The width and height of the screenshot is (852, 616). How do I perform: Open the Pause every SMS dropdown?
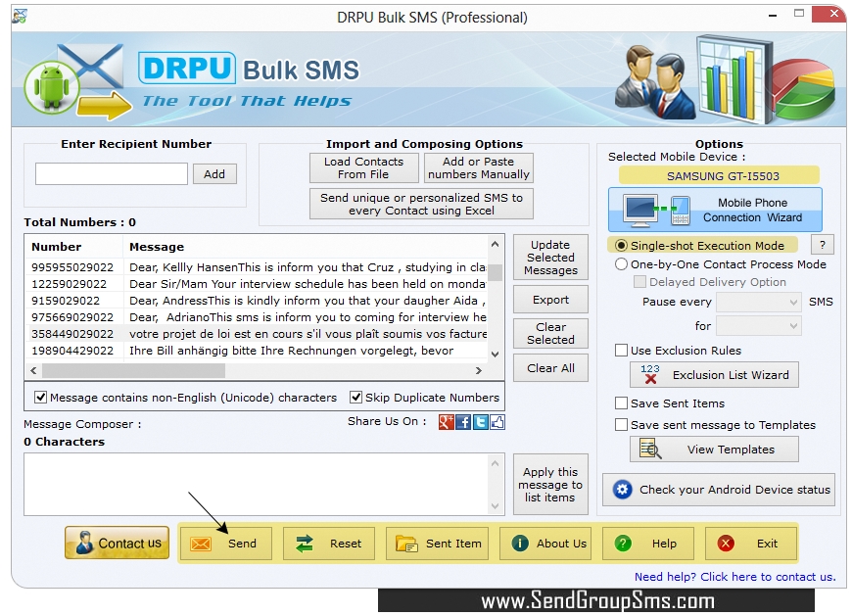(759, 302)
